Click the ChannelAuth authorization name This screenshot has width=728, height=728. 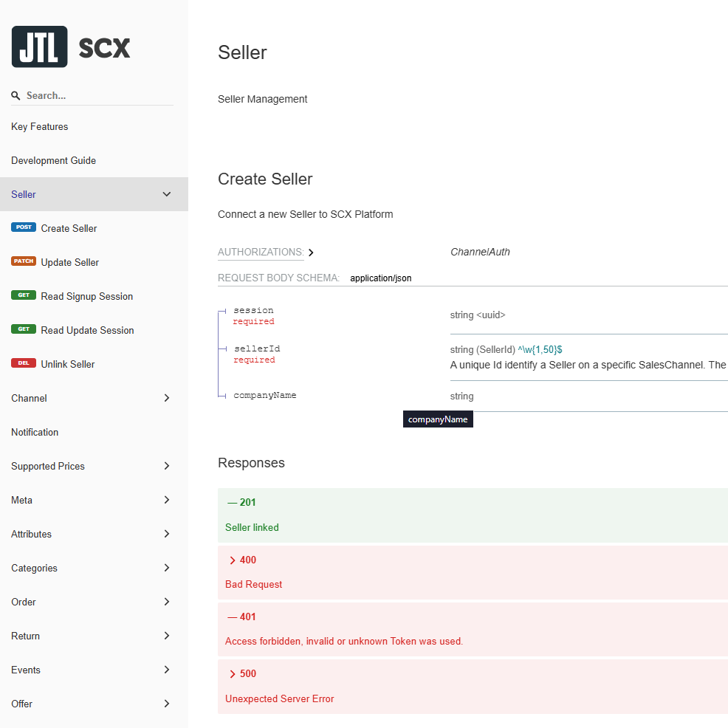(480, 252)
